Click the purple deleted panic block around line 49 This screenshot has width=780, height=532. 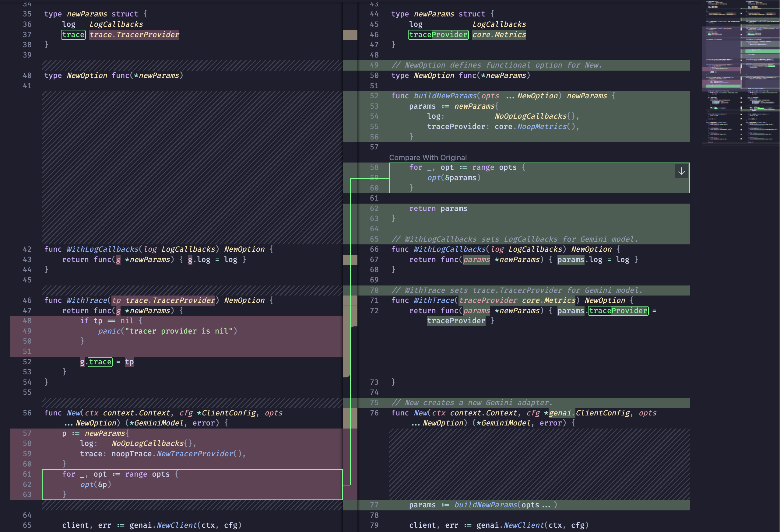[168, 331]
